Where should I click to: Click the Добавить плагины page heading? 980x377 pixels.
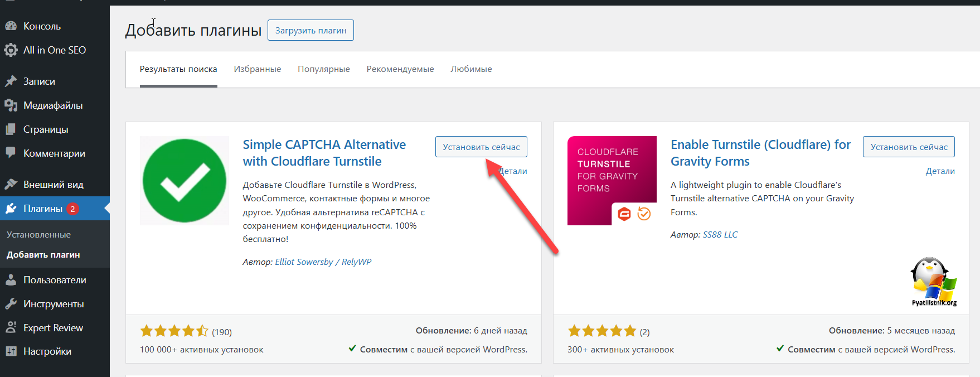(x=193, y=30)
